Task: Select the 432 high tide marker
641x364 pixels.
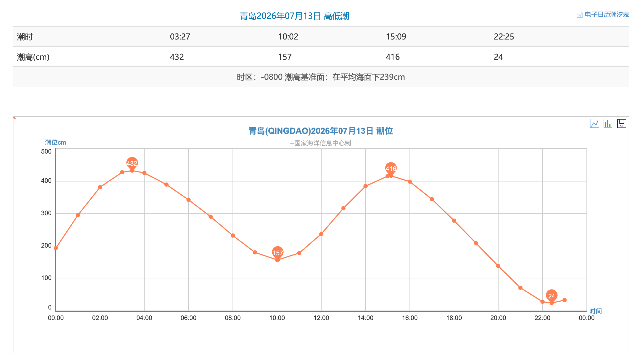Action: click(132, 164)
